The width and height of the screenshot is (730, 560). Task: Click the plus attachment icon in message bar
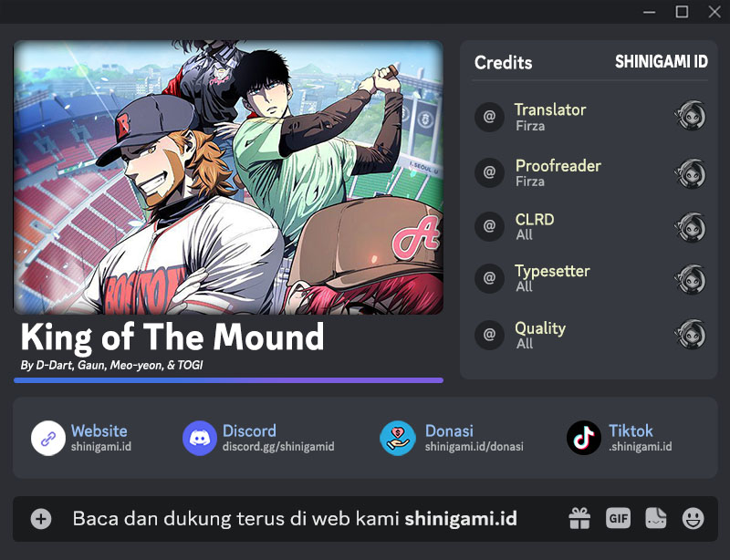(41, 519)
